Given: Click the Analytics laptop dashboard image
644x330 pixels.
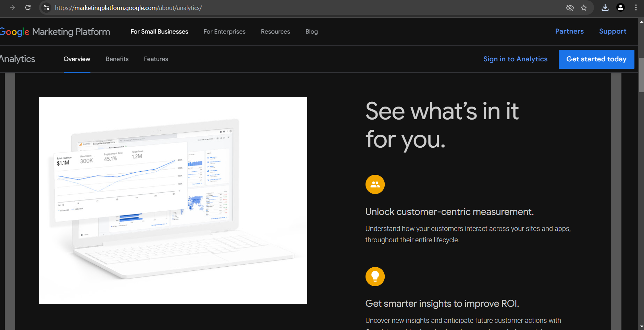Looking at the screenshot, I should click(173, 200).
